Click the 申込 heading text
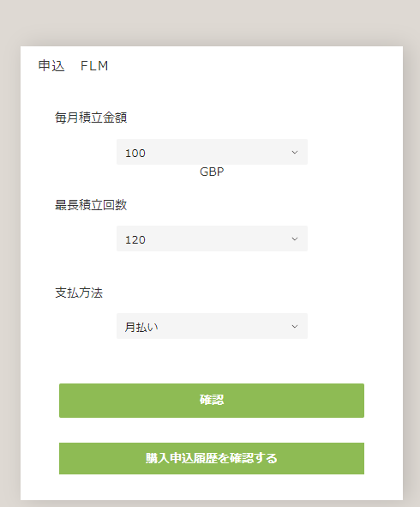This screenshot has width=420, height=507. pyautogui.click(x=51, y=66)
